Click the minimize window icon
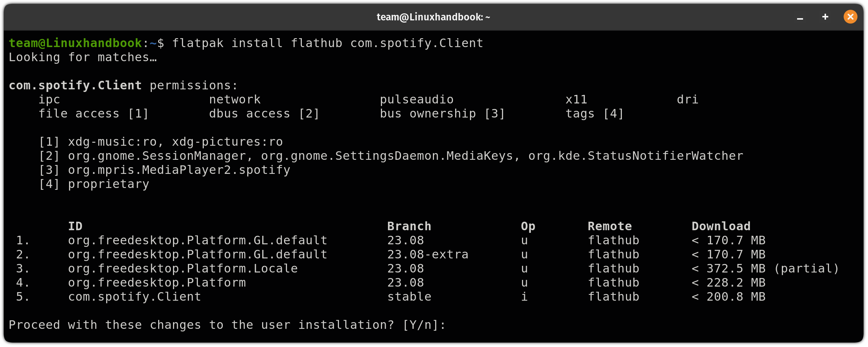This screenshot has width=868, height=347. [x=800, y=17]
